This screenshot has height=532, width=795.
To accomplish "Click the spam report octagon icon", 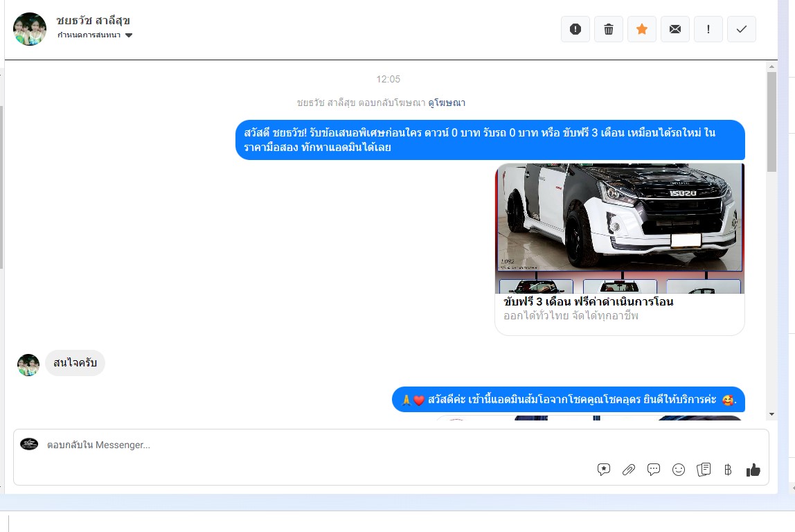I will (575, 29).
